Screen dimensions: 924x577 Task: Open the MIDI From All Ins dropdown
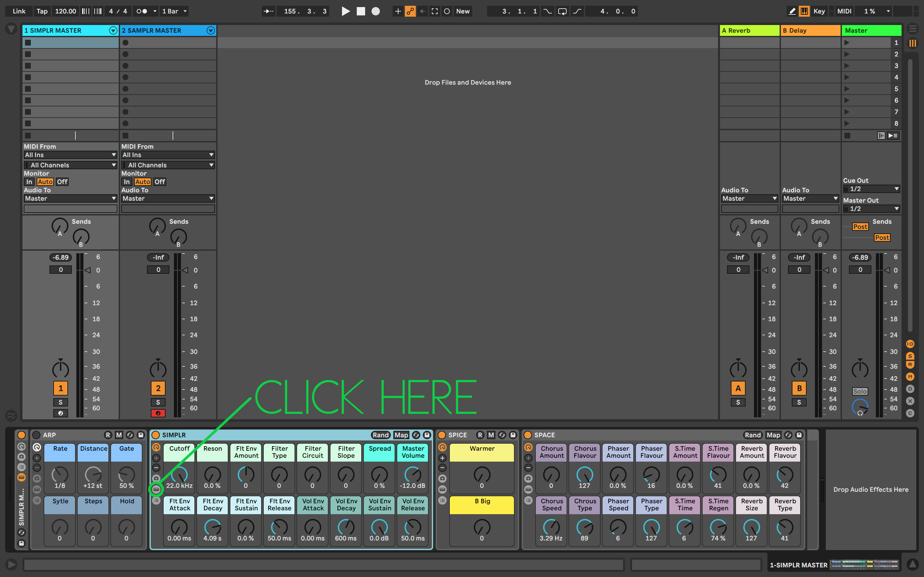click(x=70, y=155)
